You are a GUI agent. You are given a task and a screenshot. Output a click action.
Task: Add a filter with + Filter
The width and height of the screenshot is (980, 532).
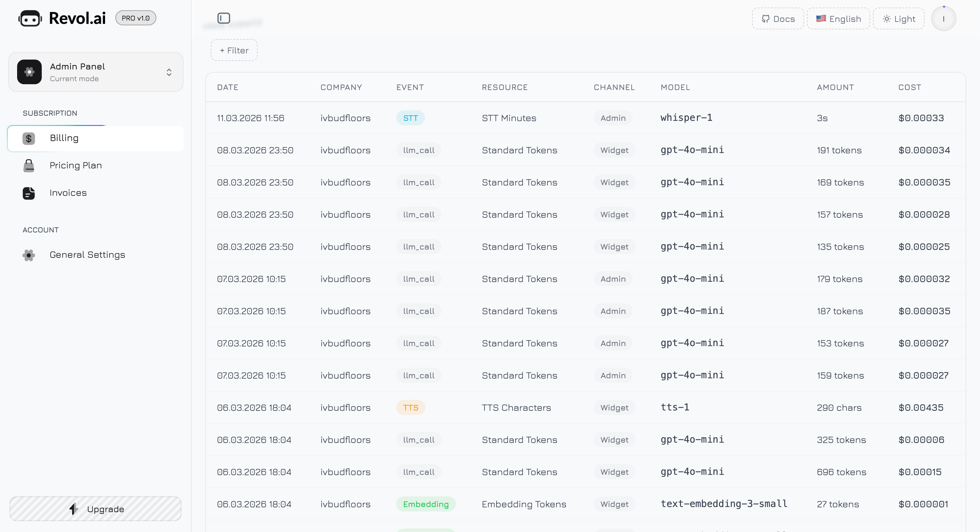[234, 50]
